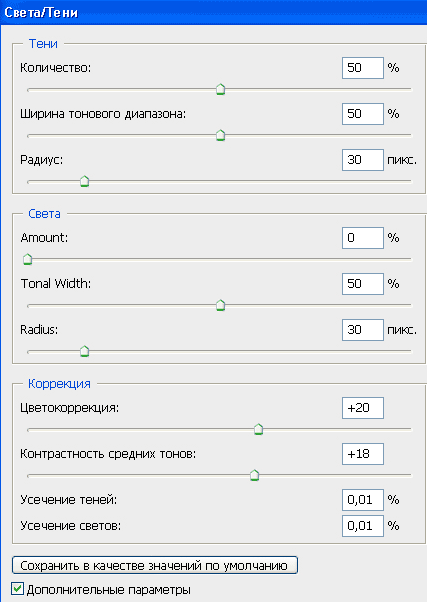The height and width of the screenshot is (602, 427).
Task: Click the Света Amount slider handle
Action: pyautogui.click(x=27, y=260)
